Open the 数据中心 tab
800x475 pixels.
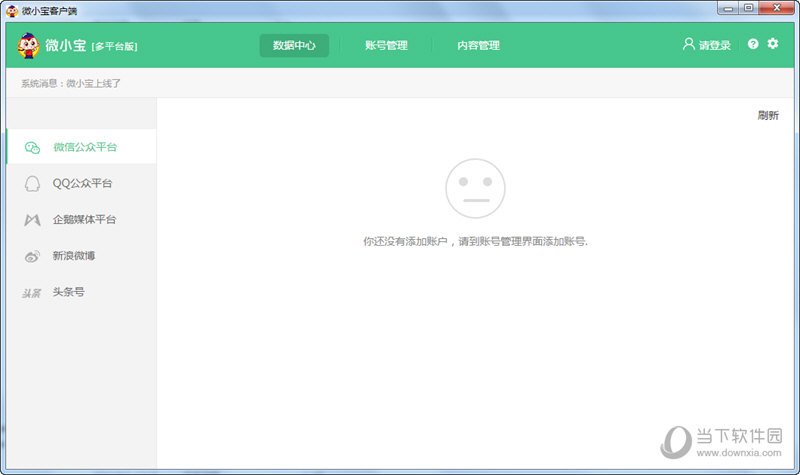294,45
